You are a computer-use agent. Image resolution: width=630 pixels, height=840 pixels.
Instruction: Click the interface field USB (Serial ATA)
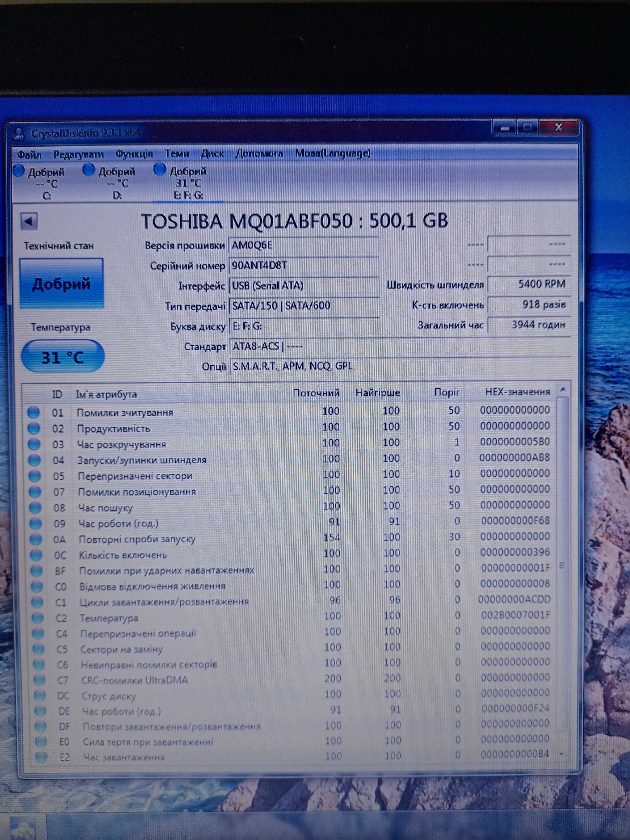click(x=304, y=286)
